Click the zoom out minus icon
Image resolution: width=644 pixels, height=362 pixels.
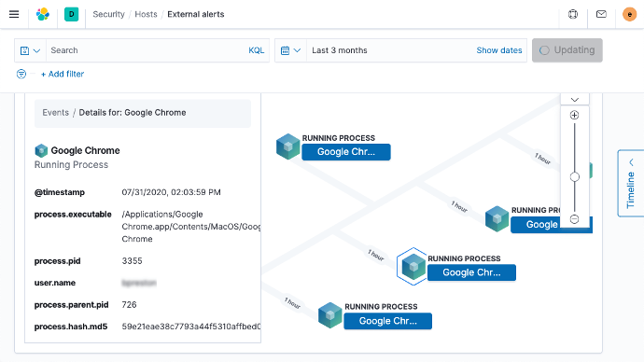pos(575,219)
